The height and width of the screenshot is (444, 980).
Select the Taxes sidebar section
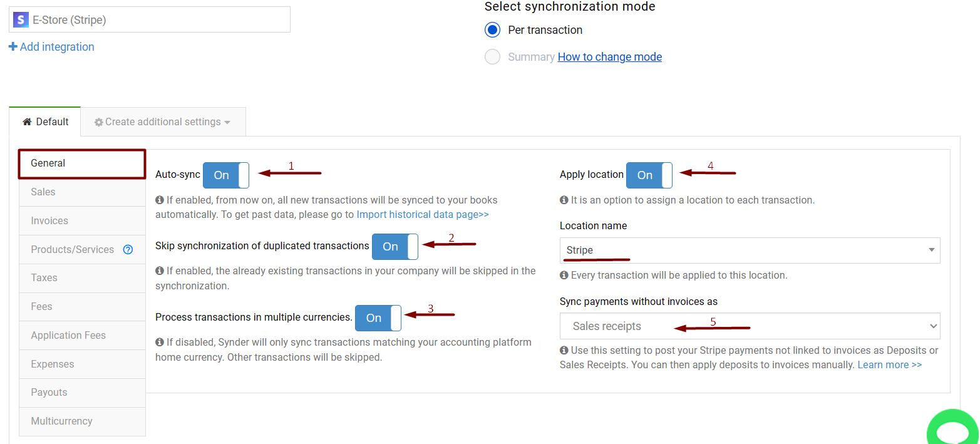(44, 277)
